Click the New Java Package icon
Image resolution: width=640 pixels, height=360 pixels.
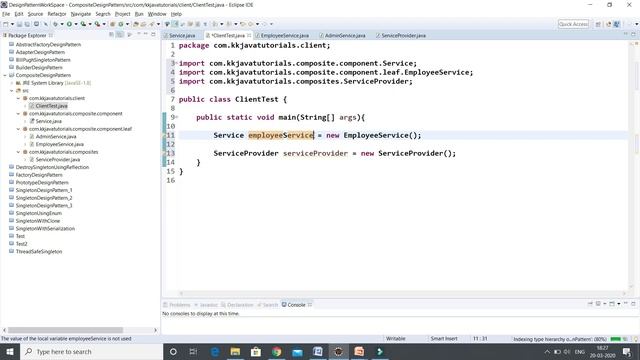click(112, 24)
